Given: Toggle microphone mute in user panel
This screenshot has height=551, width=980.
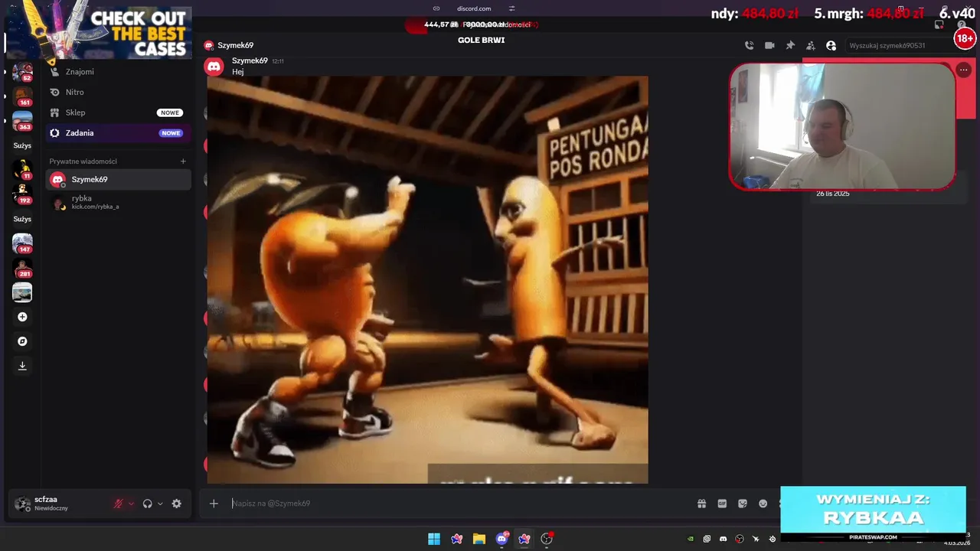Looking at the screenshot, I should tap(119, 504).
